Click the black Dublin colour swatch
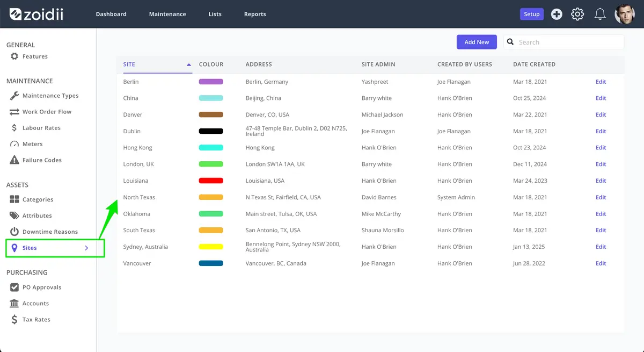 [211, 131]
